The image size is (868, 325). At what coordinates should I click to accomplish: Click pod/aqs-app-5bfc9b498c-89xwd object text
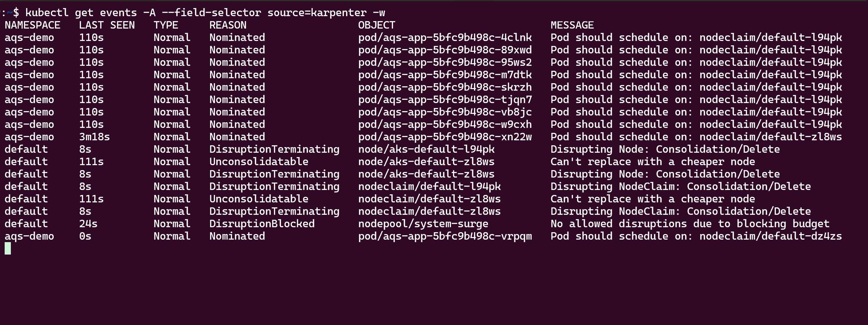(x=445, y=50)
